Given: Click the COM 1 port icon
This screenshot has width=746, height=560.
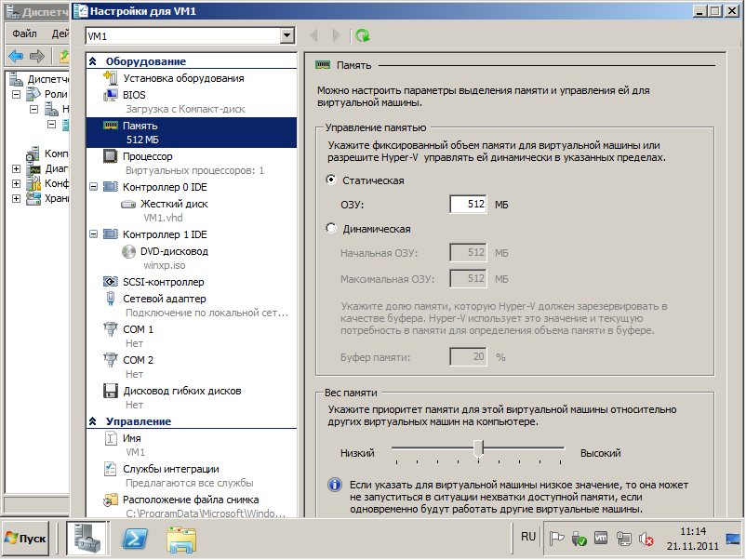Looking at the screenshot, I should point(111,329).
